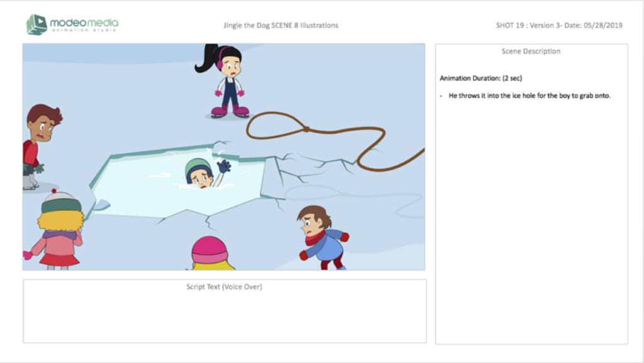Click the girl in the pink coat with green hat
The height and width of the screenshot is (363, 644).
(55, 230)
